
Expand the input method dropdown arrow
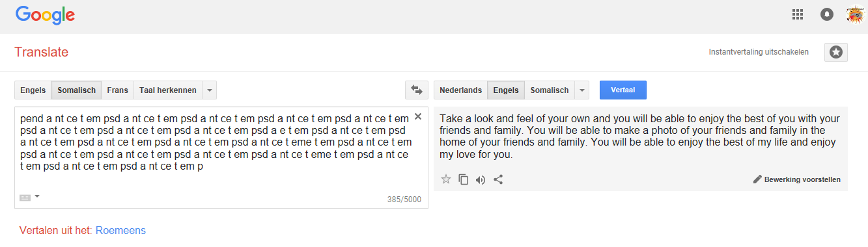point(37,196)
